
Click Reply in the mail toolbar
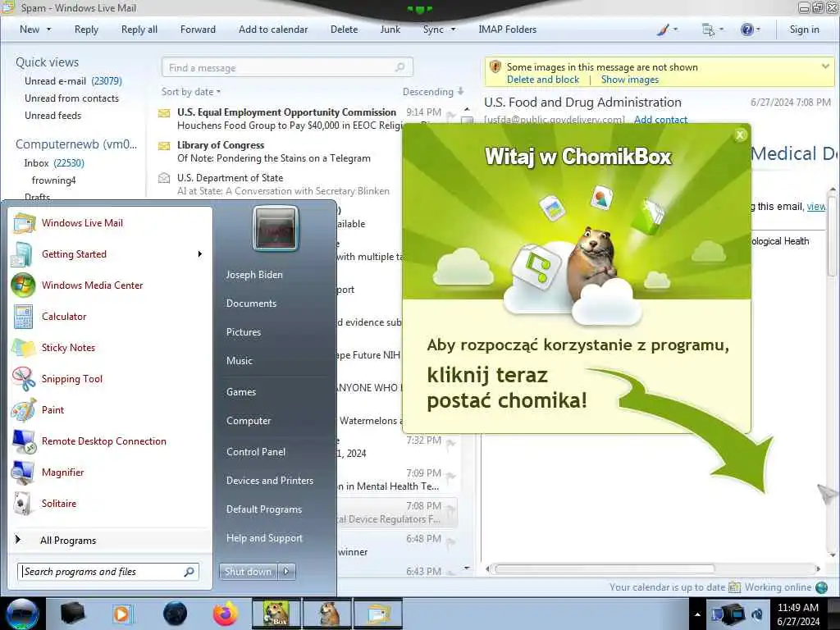[x=86, y=30]
